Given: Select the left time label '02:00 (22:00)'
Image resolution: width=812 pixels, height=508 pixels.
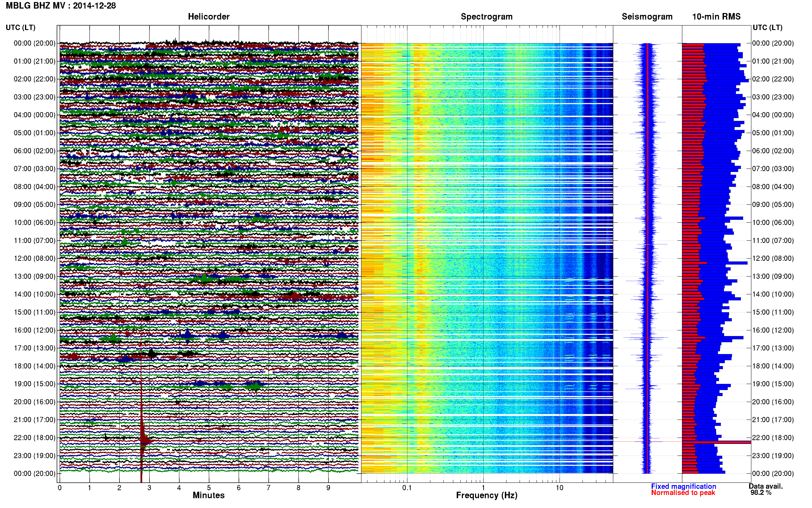Looking at the screenshot, I should tap(35, 79).
